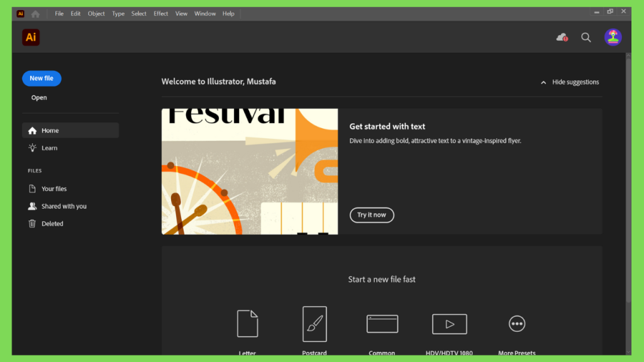644x362 pixels.
Task: Click the Try it now button
Action: (372, 215)
